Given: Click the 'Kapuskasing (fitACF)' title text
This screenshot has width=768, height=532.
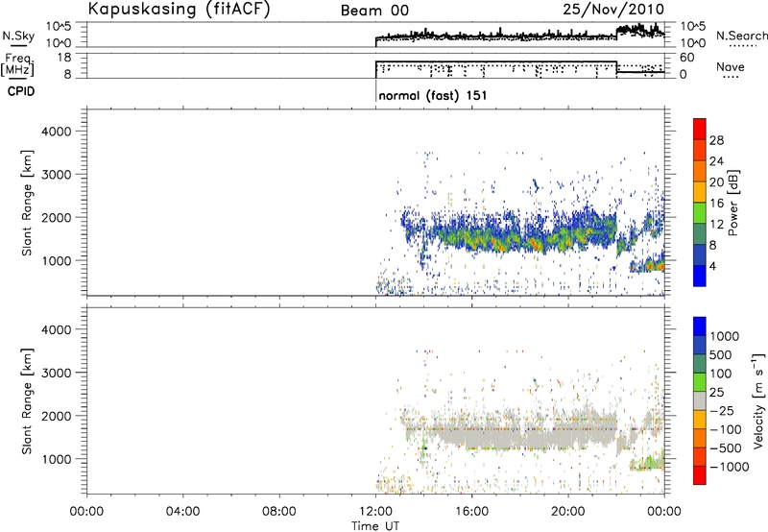Looking at the screenshot, I should point(179,9).
